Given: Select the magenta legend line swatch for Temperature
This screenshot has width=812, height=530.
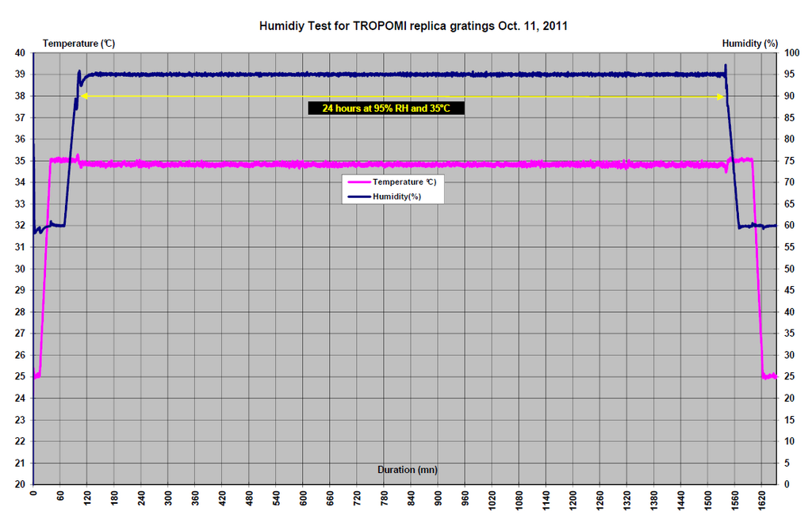Looking at the screenshot, I should [x=359, y=182].
